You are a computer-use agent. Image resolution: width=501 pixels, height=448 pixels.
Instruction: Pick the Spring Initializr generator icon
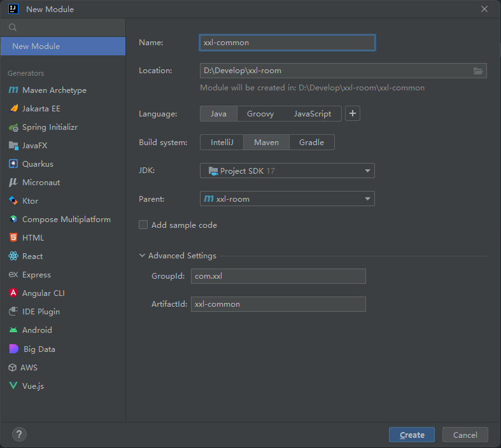[x=13, y=127]
